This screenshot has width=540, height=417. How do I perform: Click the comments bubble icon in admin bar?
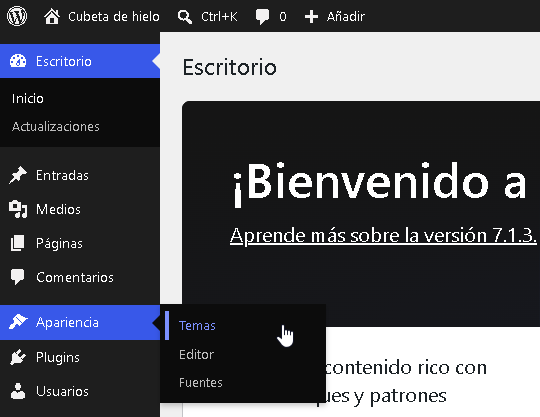[262, 17]
